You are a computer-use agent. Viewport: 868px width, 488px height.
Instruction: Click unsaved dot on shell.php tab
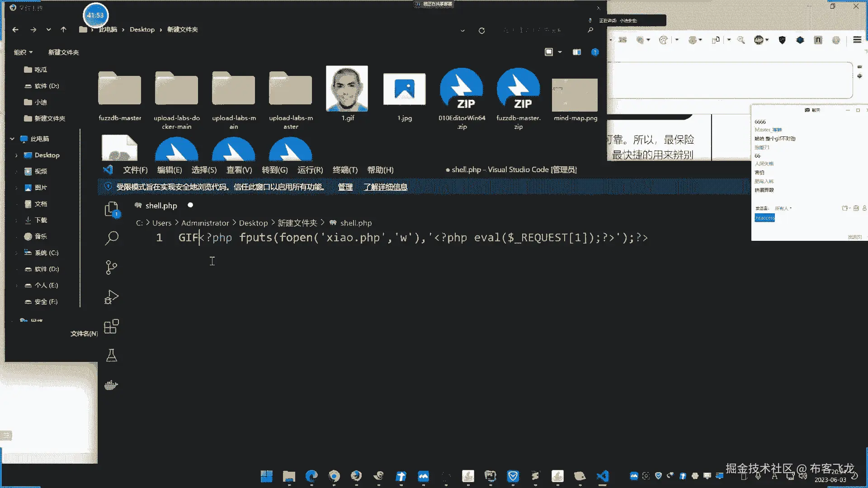click(x=190, y=205)
